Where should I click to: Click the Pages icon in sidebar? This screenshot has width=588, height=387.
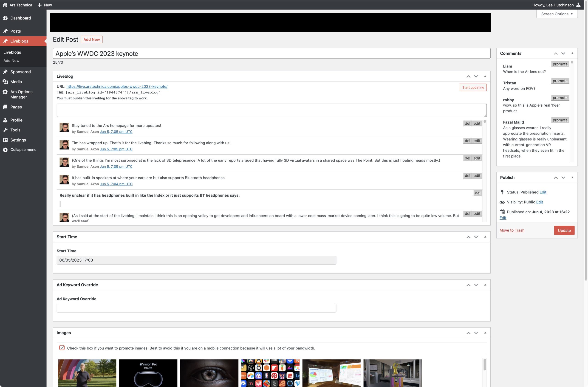5,107
